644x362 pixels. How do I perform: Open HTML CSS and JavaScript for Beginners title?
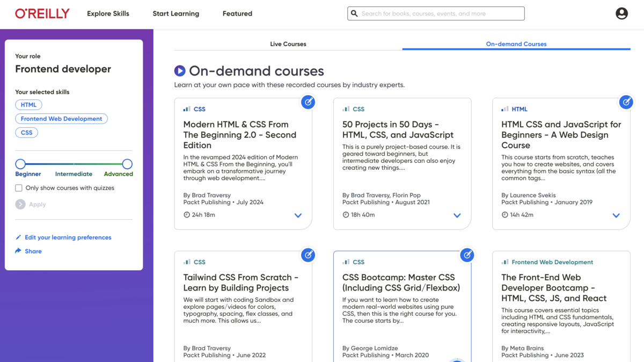[x=561, y=135]
